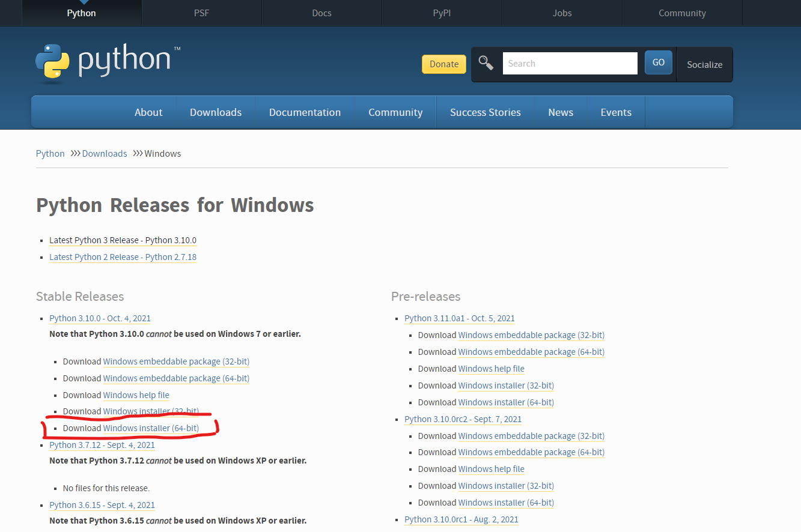Open the PyPI top tab
The image size is (801, 532).
tap(442, 13)
